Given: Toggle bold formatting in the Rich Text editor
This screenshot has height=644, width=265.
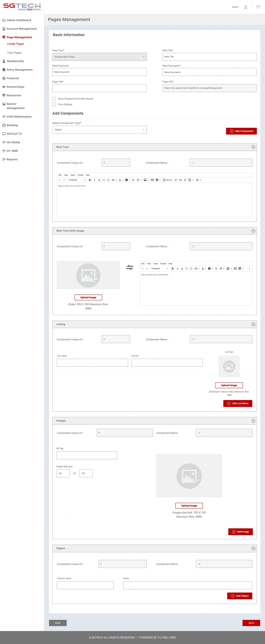Looking at the screenshot, I should pos(90,180).
